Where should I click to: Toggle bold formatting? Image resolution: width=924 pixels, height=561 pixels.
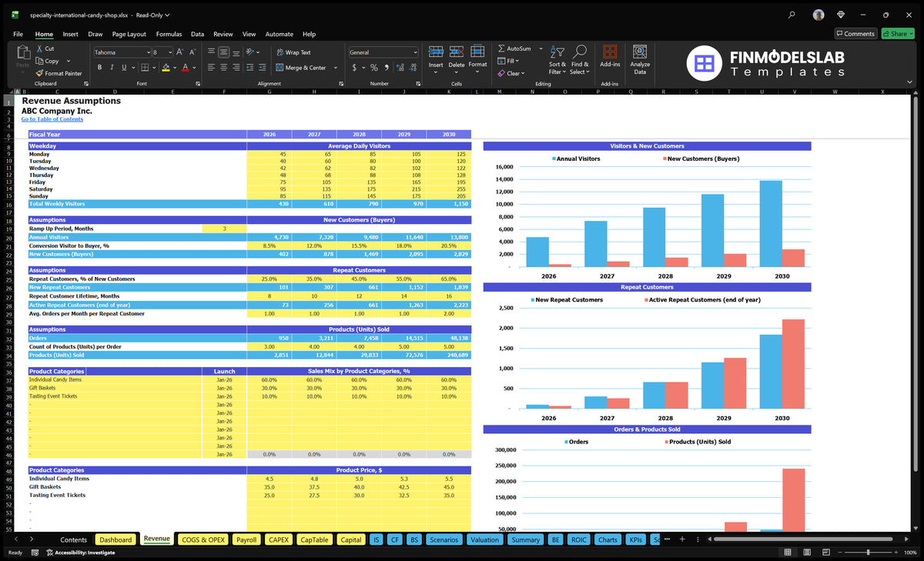(x=100, y=68)
